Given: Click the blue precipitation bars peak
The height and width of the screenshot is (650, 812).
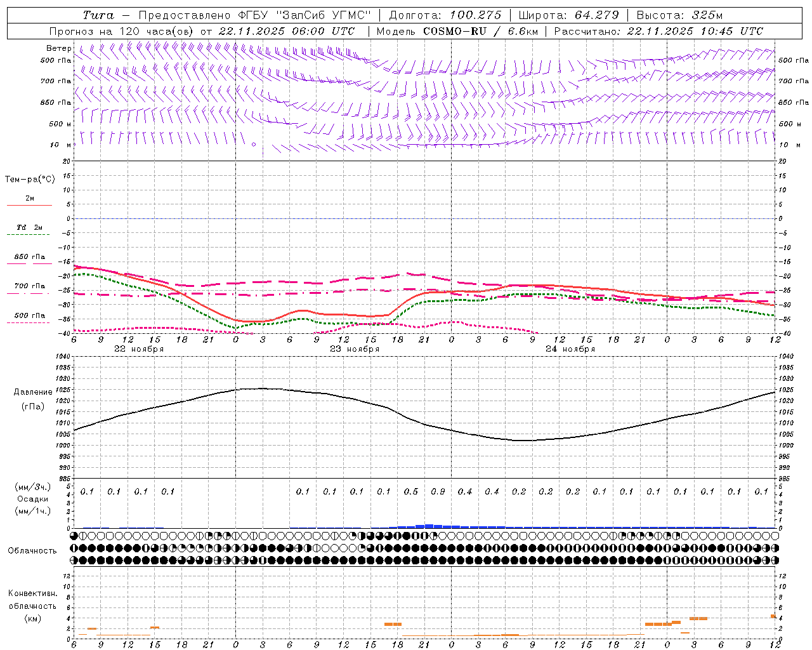Looking at the screenshot, I should [428, 526].
